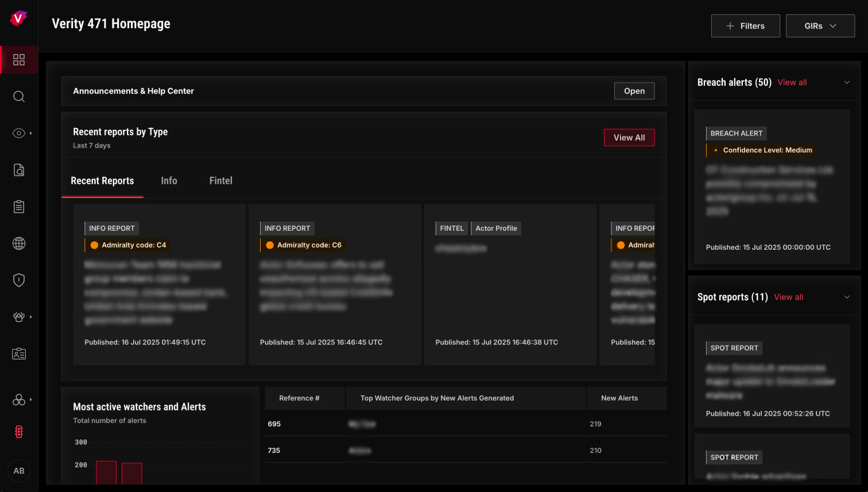Screen dimensions: 868x492
Task: Switch to the Fintel tab
Action: 221,181
